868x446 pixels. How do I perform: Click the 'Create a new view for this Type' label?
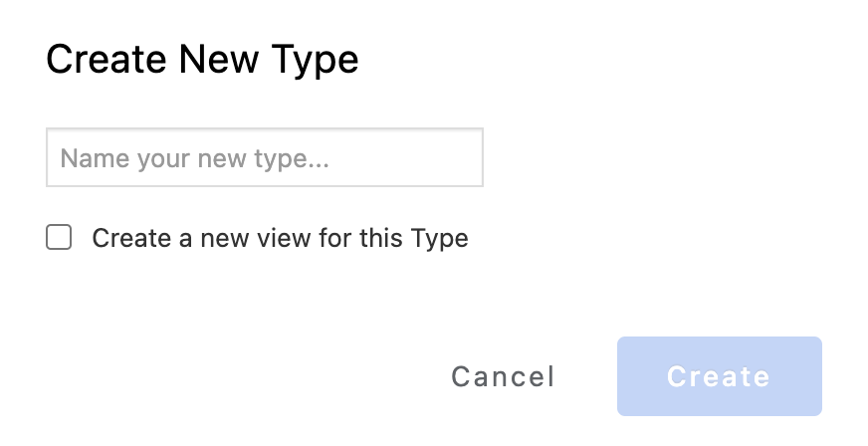click(280, 239)
